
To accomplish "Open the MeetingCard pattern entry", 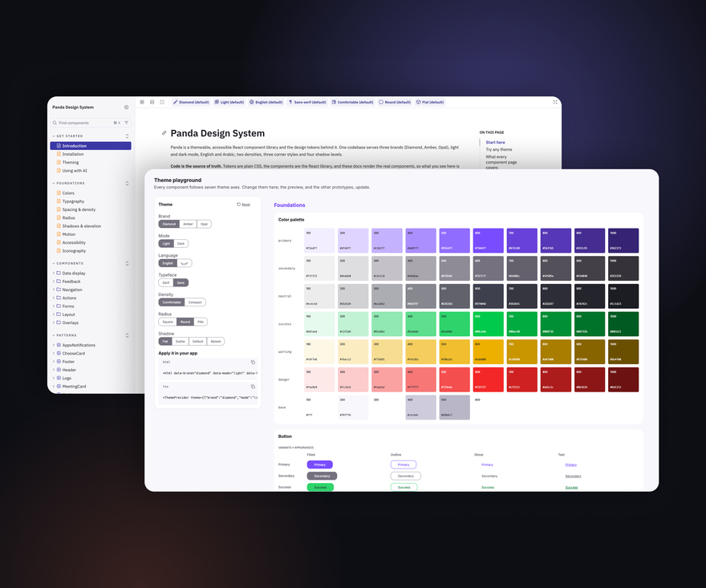I will click(x=74, y=387).
